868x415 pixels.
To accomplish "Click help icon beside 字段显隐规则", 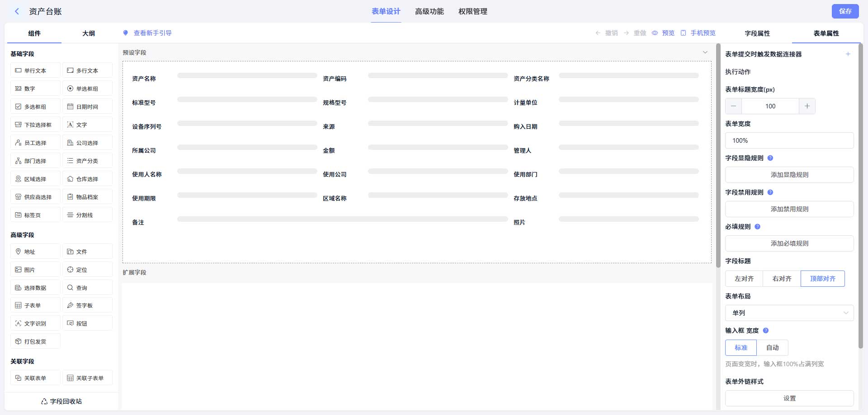I will click(770, 158).
